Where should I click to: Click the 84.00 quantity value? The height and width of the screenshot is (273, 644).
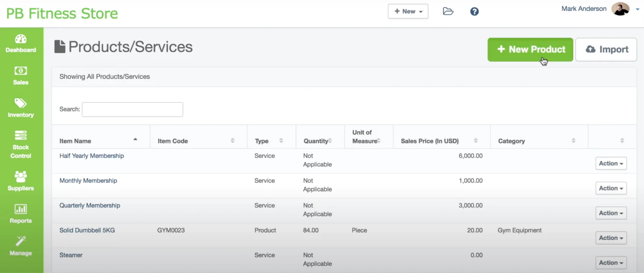pos(311,230)
